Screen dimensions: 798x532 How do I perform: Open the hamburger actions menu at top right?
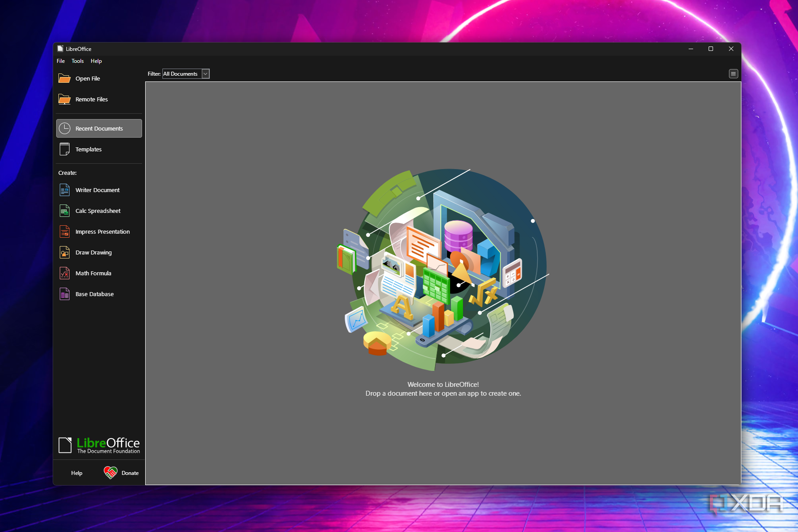coord(733,74)
